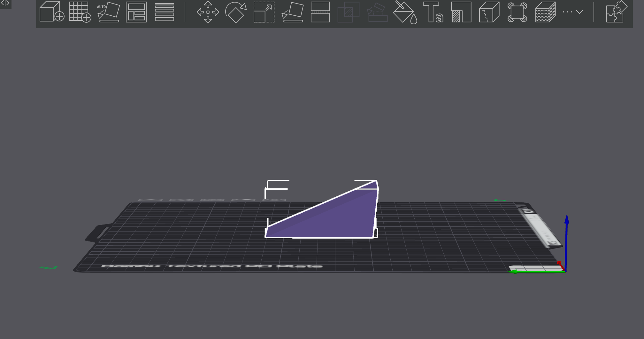Open the Fuzzy skin painting tool

click(x=545, y=12)
